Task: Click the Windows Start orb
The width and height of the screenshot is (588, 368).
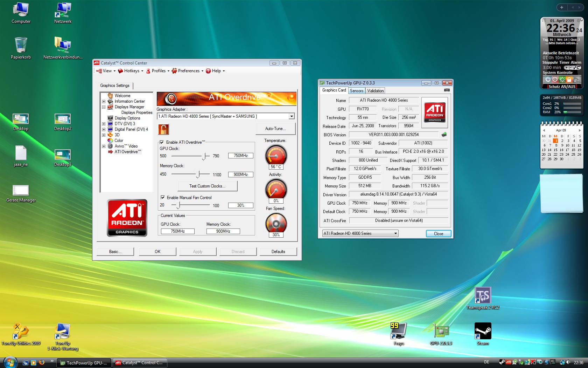Action: (x=10, y=362)
